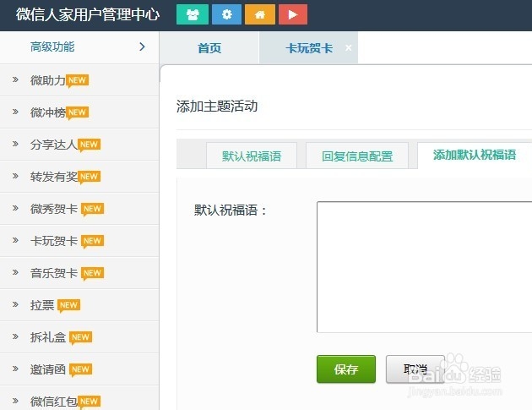Click the 默认祝福语： field label

231,210
